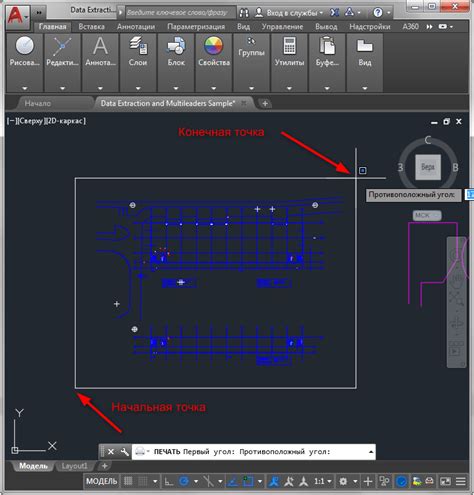The image size is (474, 495).
Task: Toggle snap mode in status bar
Action: 143,481
